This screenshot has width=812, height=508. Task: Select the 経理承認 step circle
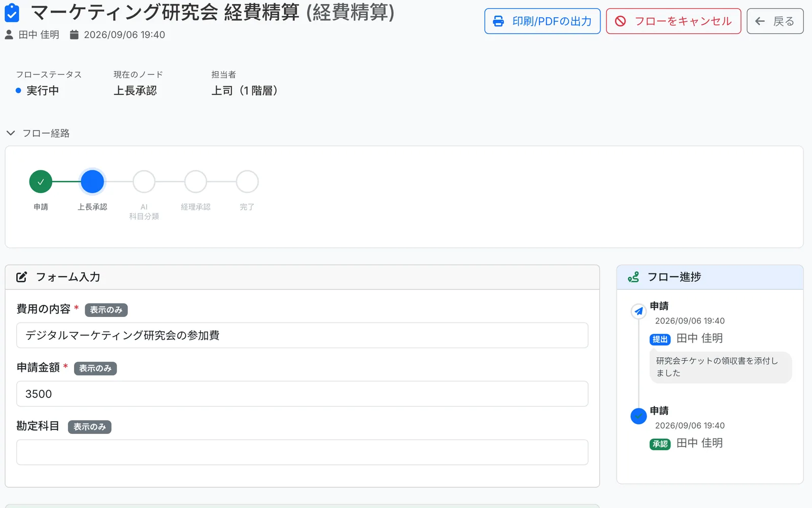195,181
